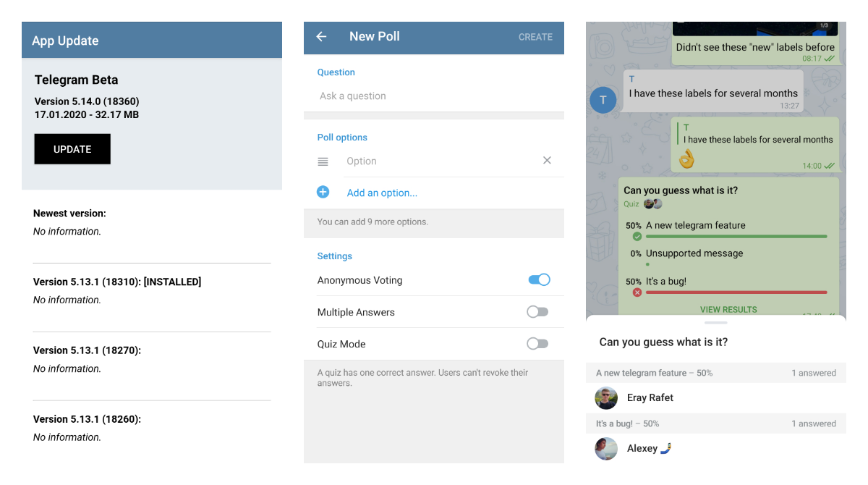Click the red progress bar for 'It's a bug!'

click(x=736, y=292)
